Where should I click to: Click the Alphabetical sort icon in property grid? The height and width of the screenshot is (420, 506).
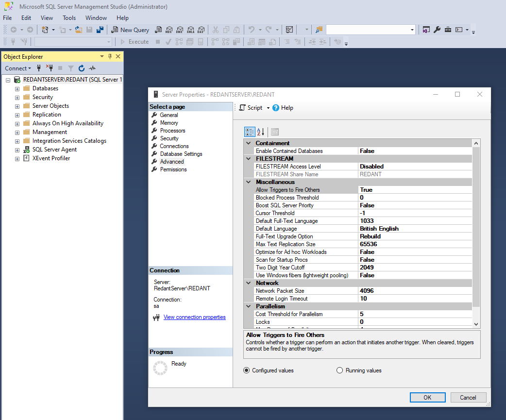[x=261, y=132]
